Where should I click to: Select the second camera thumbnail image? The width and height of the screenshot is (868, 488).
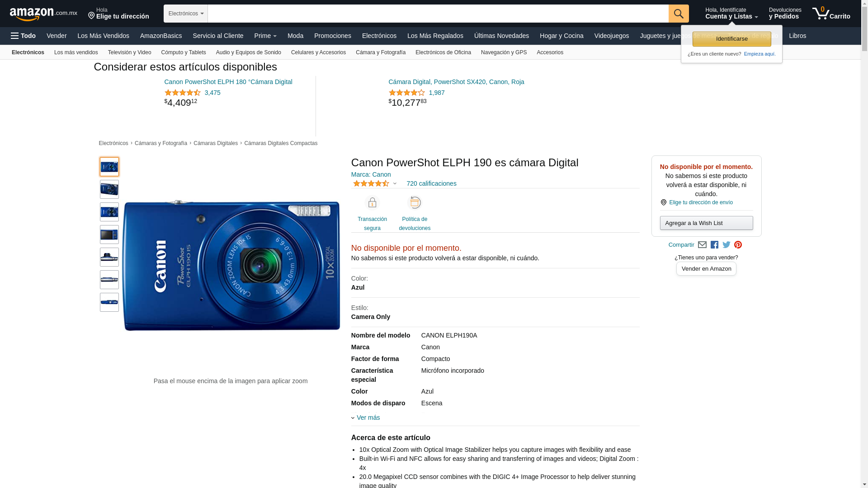(x=109, y=189)
